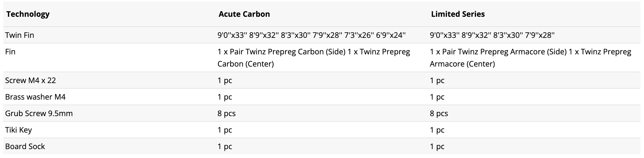Click Limited Series quantity for Tiki Key
The height and width of the screenshot is (158, 644).
click(x=437, y=130)
